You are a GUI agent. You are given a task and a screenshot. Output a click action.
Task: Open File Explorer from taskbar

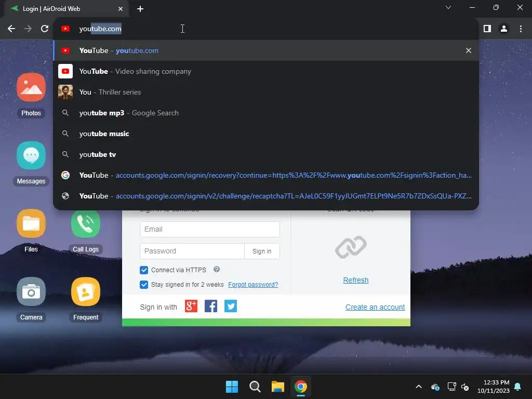[x=277, y=387]
